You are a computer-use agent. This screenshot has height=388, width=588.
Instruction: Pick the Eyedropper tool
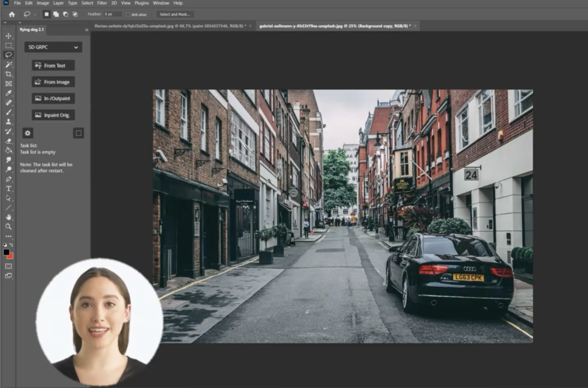[x=9, y=93]
